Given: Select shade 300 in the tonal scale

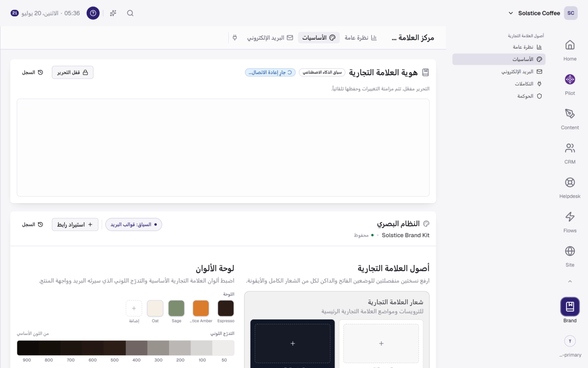Looking at the screenshot, I should (x=158, y=348).
